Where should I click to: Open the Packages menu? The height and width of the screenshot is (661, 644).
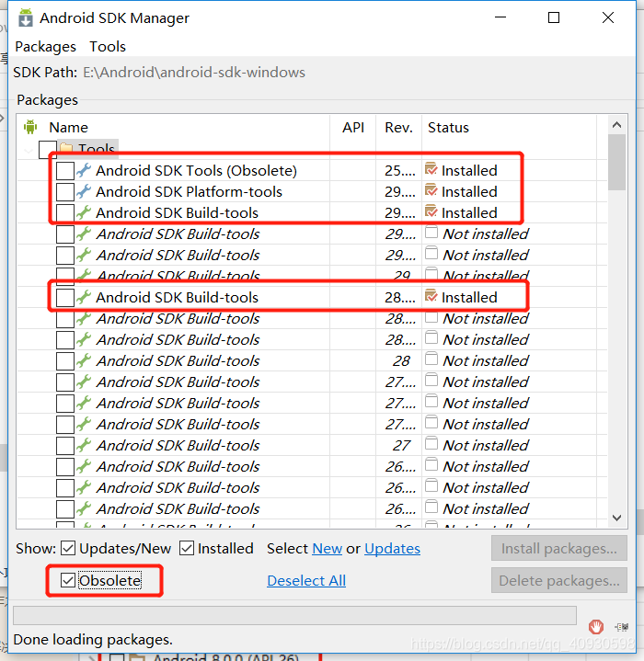[x=46, y=46]
